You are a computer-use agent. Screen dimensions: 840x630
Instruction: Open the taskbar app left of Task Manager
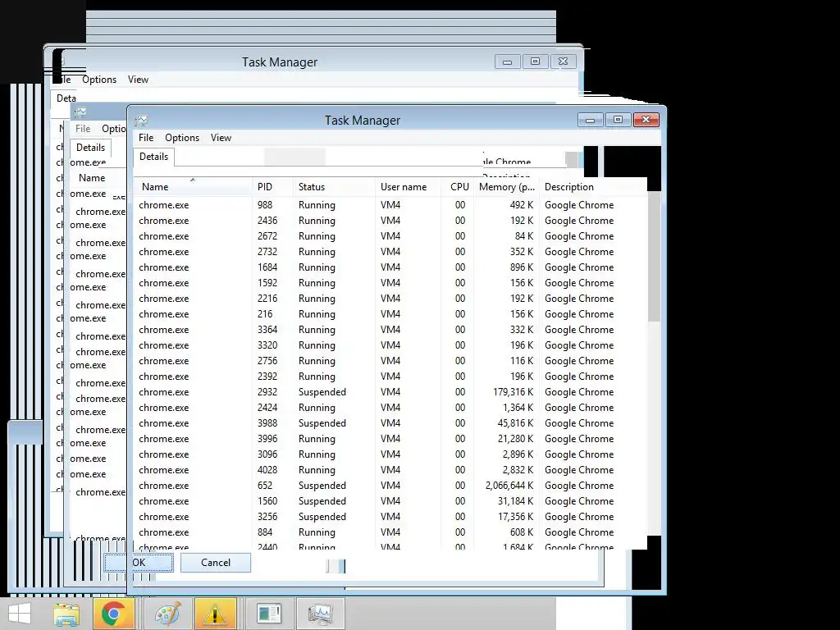click(269, 614)
